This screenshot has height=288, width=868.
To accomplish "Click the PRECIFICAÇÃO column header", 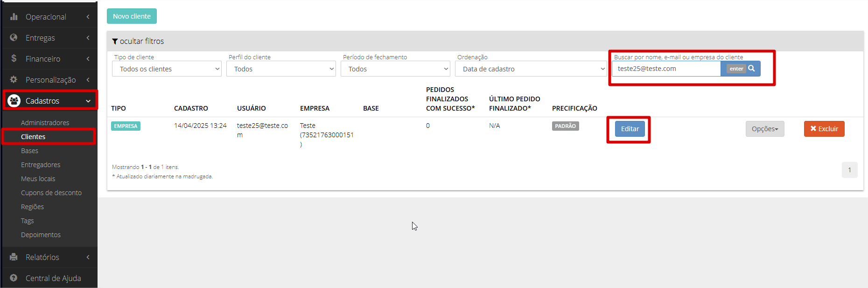I will point(574,108).
